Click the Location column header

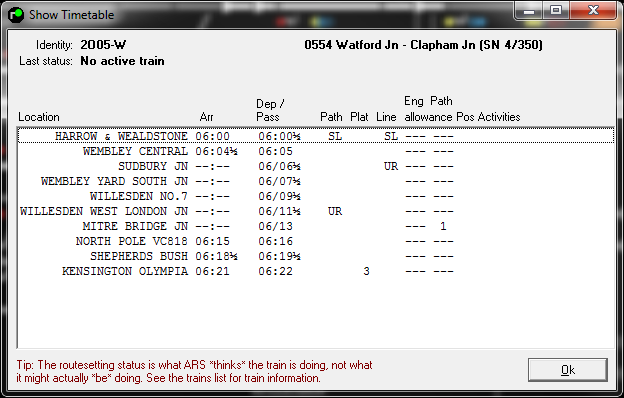coord(39,117)
